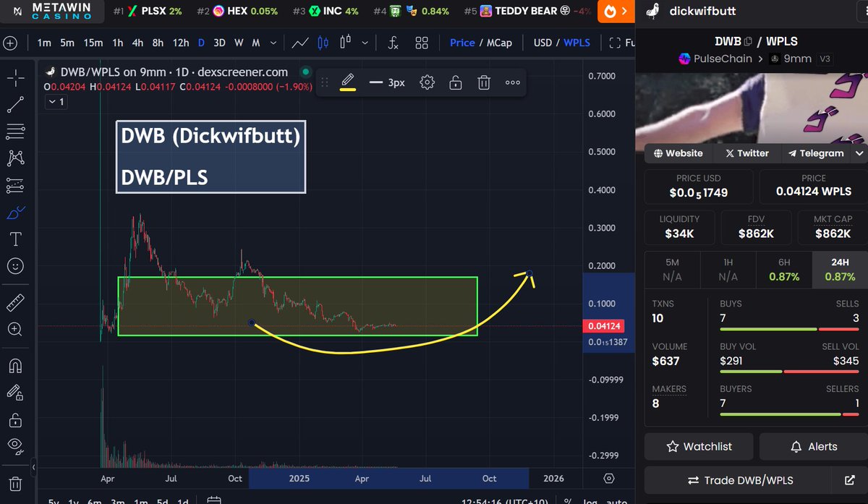Open the emoji icons tool
This screenshot has width=868, height=504.
(x=15, y=266)
